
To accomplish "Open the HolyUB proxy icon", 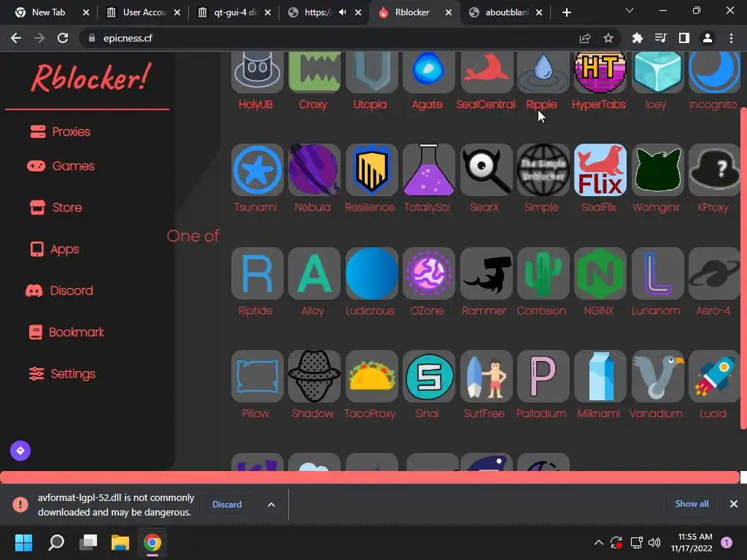I will (x=258, y=72).
